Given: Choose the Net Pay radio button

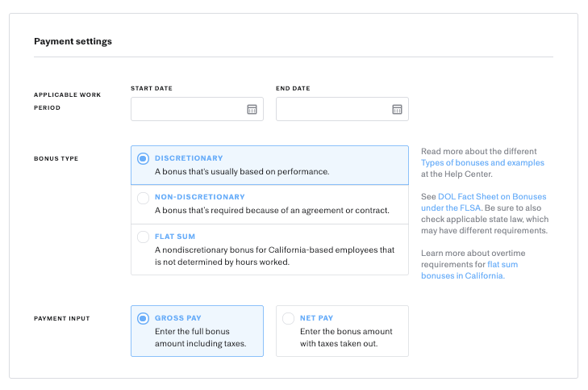Looking at the screenshot, I should tap(288, 318).
